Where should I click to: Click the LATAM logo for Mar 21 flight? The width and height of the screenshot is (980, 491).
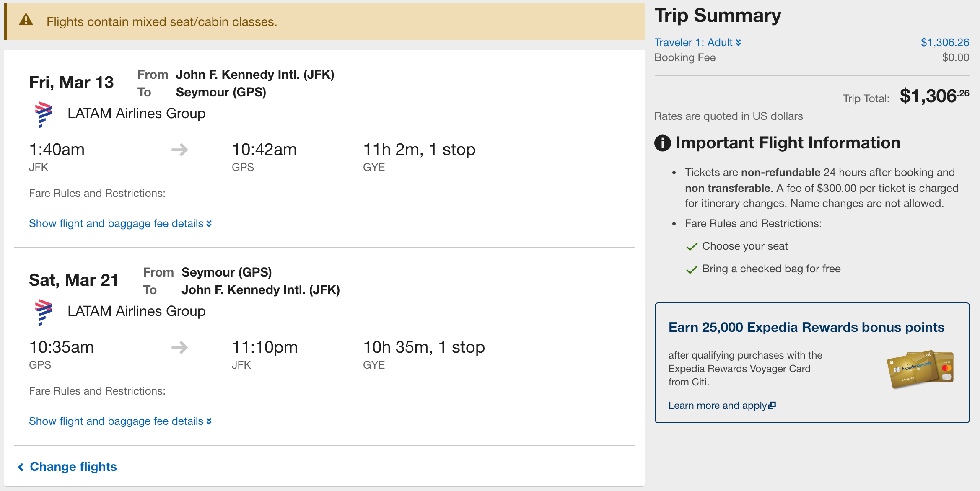[x=43, y=312]
